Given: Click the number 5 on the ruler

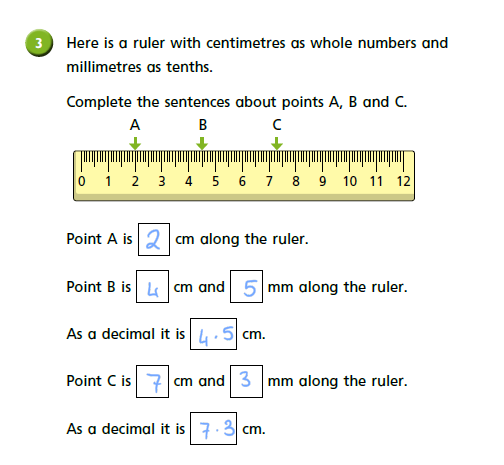Looking at the screenshot, I should (216, 181).
